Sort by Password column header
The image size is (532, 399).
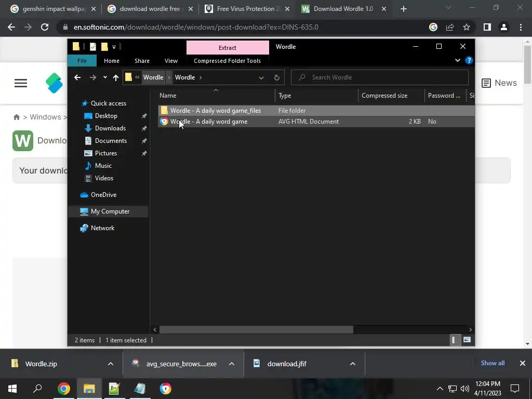coord(445,96)
